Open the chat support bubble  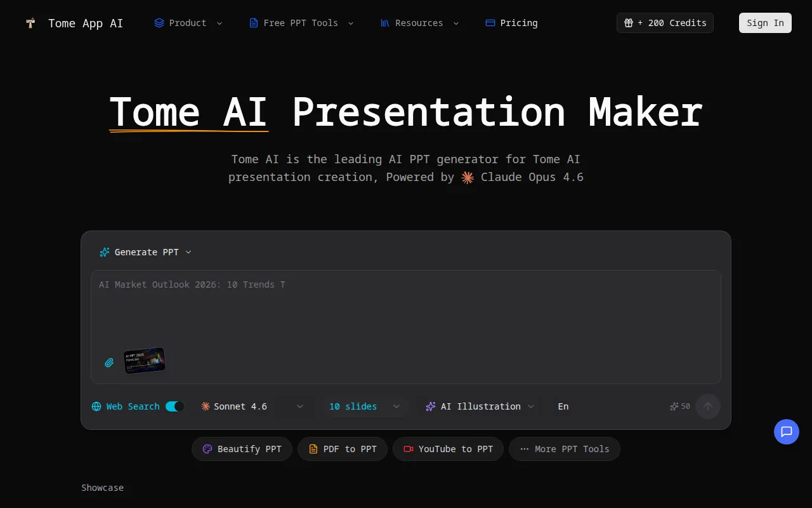click(x=787, y=432)
